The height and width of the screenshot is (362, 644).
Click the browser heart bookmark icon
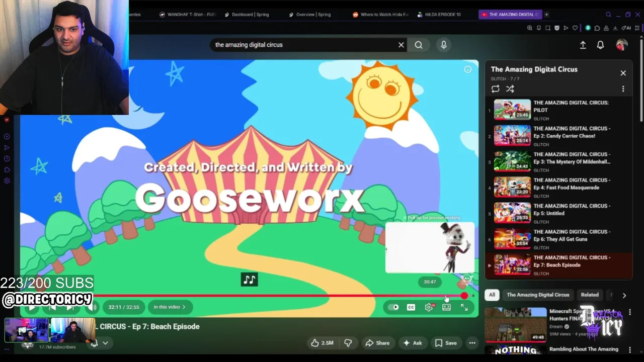(x=575, y=28)
